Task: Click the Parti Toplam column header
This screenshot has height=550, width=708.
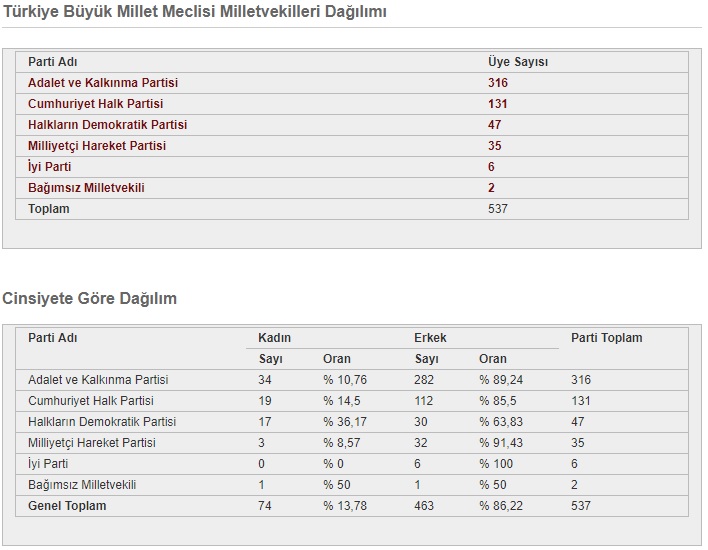Action: point(606,338)
